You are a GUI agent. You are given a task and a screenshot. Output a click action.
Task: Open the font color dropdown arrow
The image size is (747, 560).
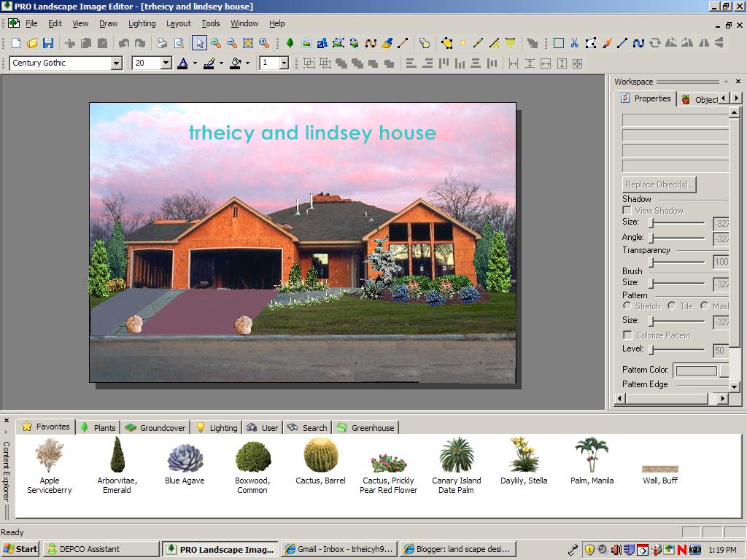[194, 63]
